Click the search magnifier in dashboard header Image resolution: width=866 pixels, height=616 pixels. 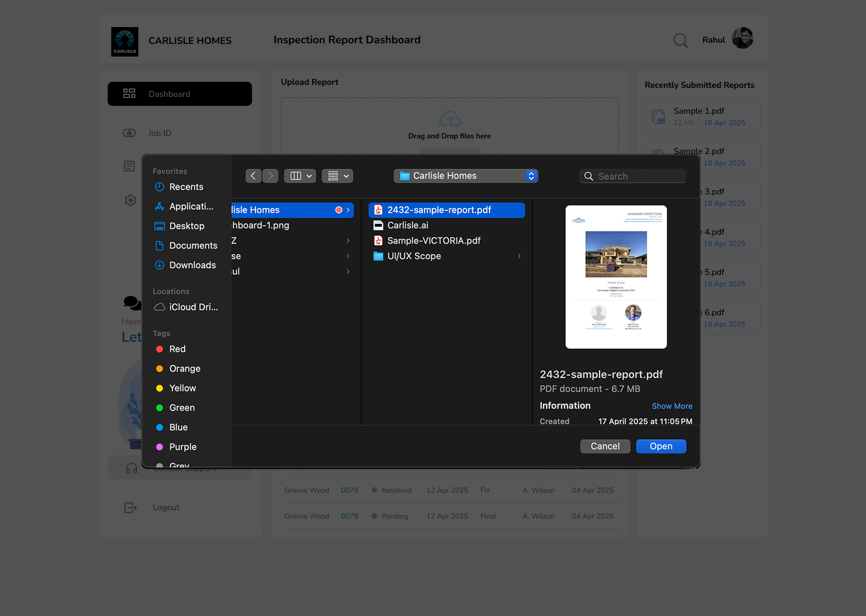point(680,40)
